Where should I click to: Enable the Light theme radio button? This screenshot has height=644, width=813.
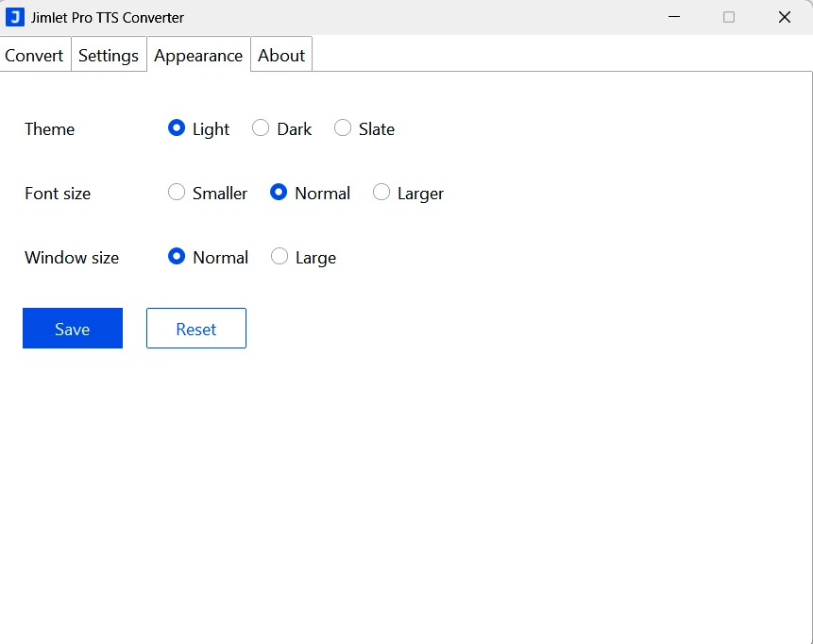[x=177, y=128]
